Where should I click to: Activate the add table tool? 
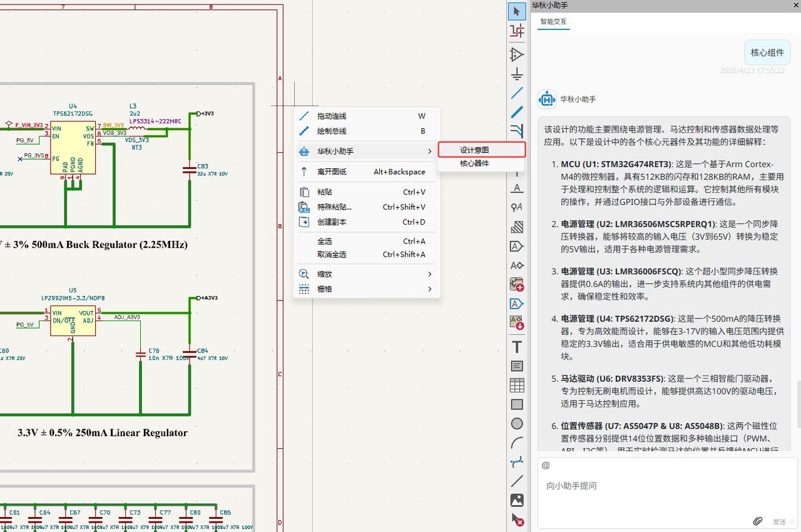tap(517, 386)
